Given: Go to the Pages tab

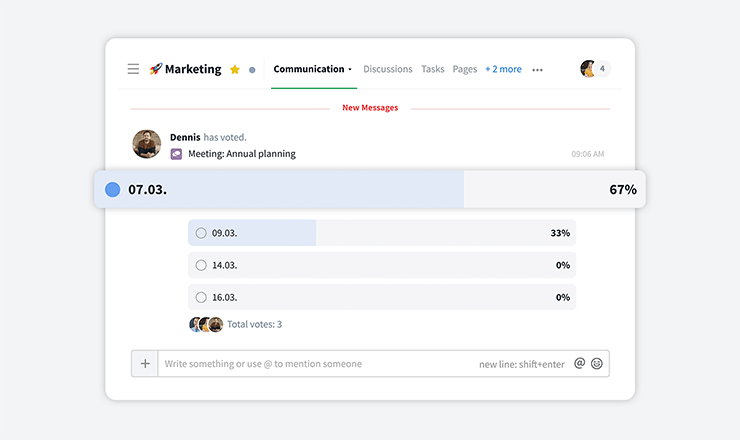Looking at the screenshot, I should [x=464, y=69].
